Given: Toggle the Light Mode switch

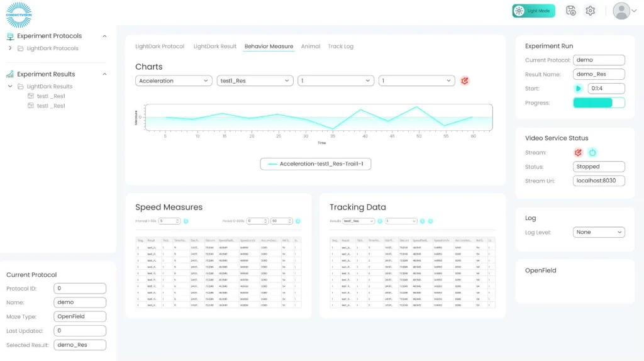Looking at the screenshot, I should (x=533, y=11).
